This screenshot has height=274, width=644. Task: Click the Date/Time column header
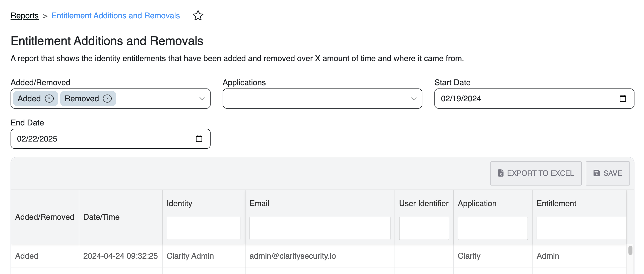click(x=101, y=217)
